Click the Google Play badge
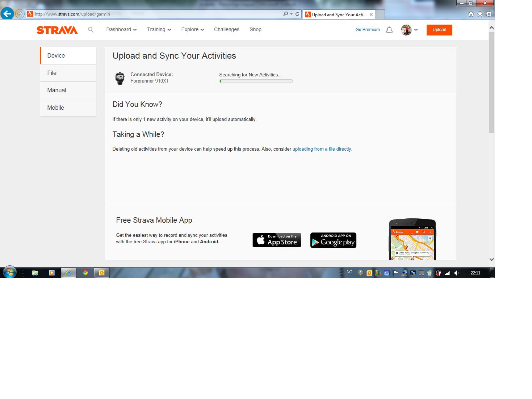This screenshot has width=532, height=399. (333, 240)
